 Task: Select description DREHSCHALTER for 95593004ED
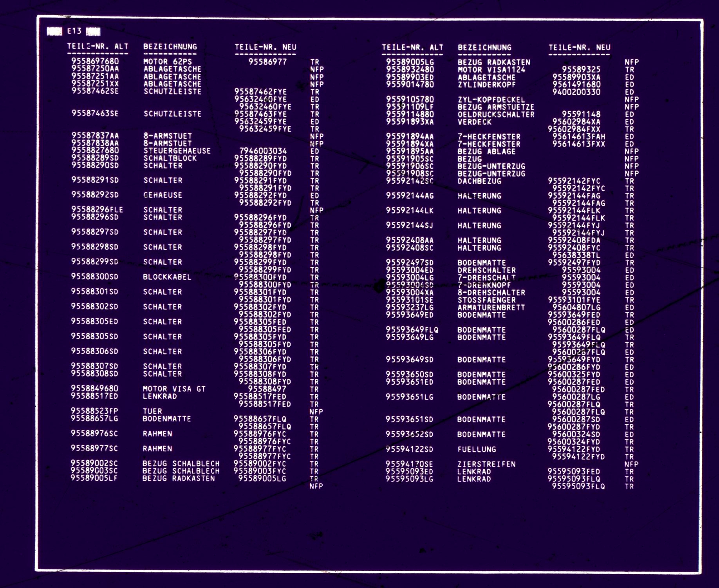point(486,270)
